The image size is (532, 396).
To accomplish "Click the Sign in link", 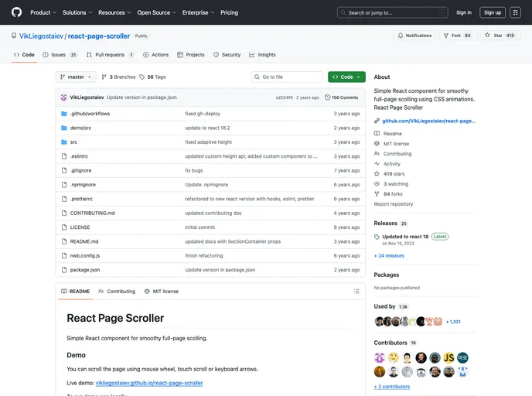I will point(463,12).
